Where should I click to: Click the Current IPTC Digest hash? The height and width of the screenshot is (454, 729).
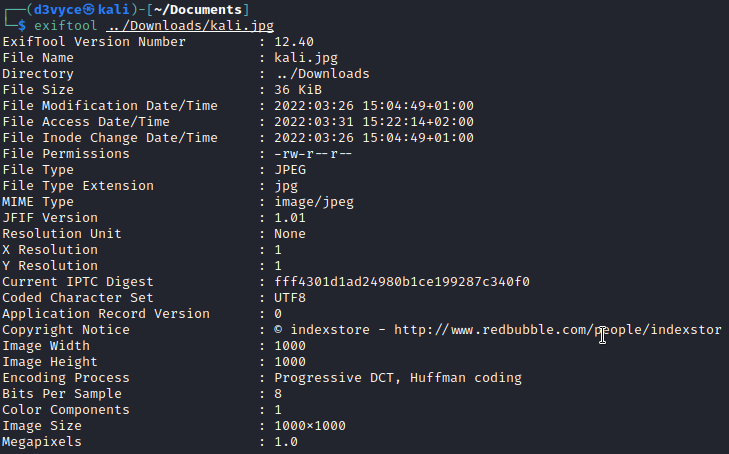tap(402, 282)
